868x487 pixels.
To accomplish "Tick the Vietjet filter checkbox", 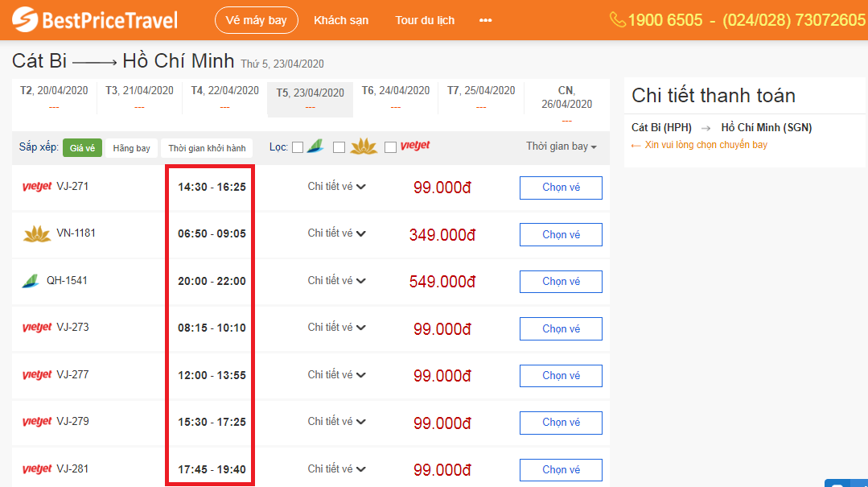I will click(x=391, y=147).
